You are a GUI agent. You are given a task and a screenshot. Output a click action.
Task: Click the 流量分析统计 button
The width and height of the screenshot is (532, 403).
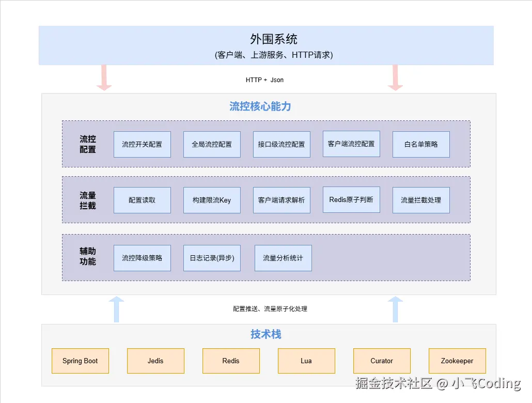click(283, 258)
